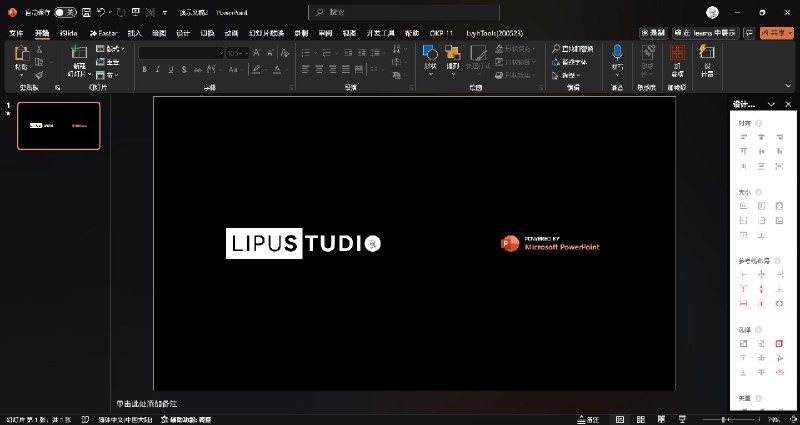
Task: Switch to the Insert (插入) tab
Action: click(x=134, y=33)
